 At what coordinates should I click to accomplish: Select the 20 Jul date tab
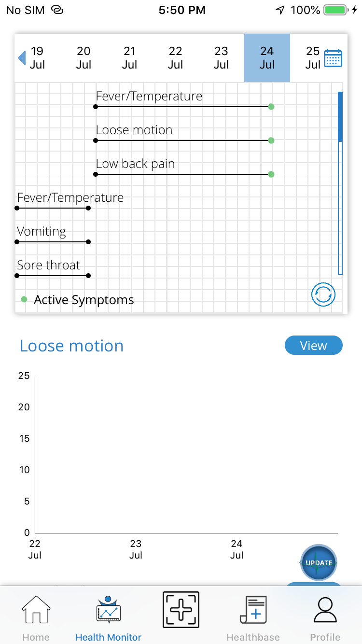83,58
